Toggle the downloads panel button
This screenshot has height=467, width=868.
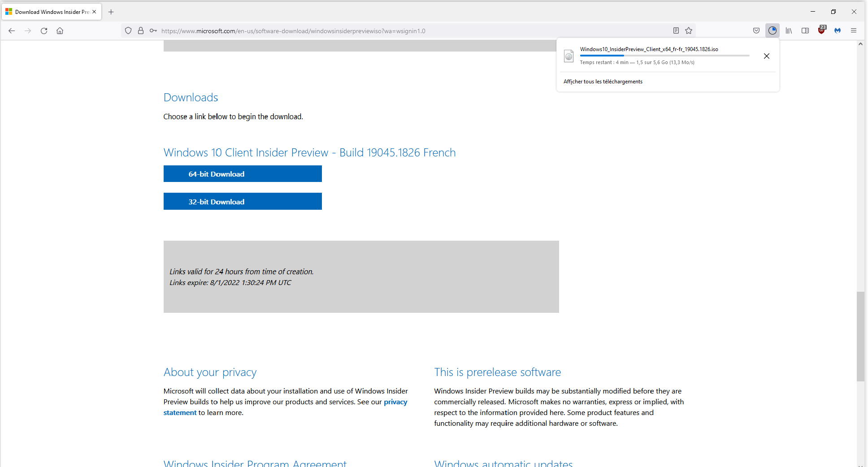[x=772, y=31]
